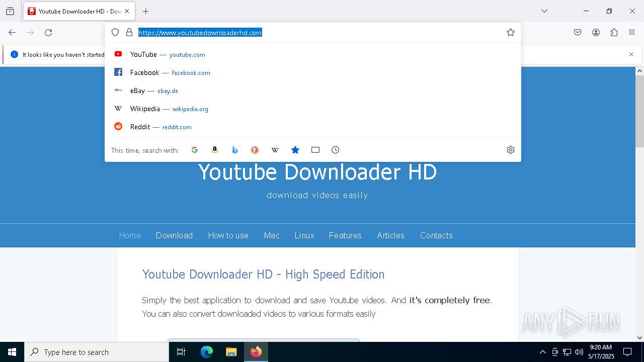Open the Mac menu item
Viewport: 644px width, 362px height.
[x=272, y=235]
